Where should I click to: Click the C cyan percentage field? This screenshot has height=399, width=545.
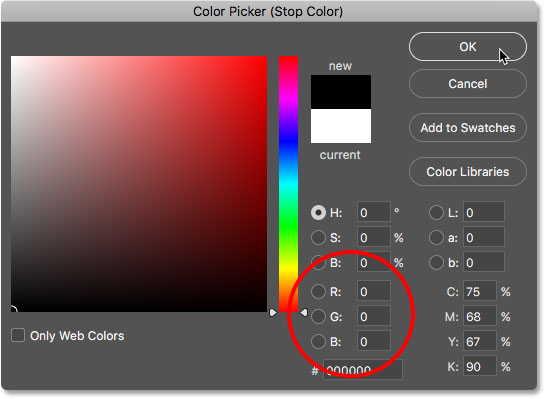click(x=480, y=291)
